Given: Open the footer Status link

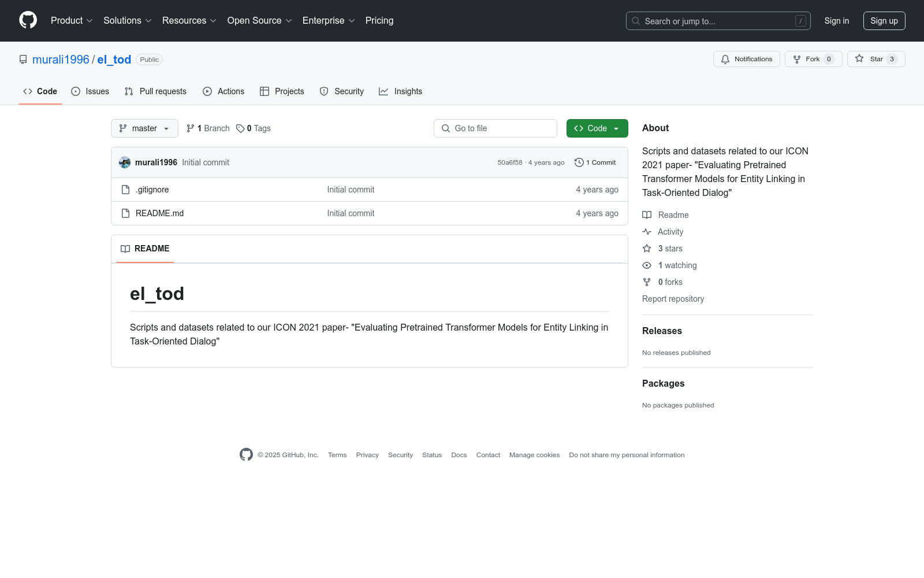Looking at the screenshot, I should (x=432, y=455).
